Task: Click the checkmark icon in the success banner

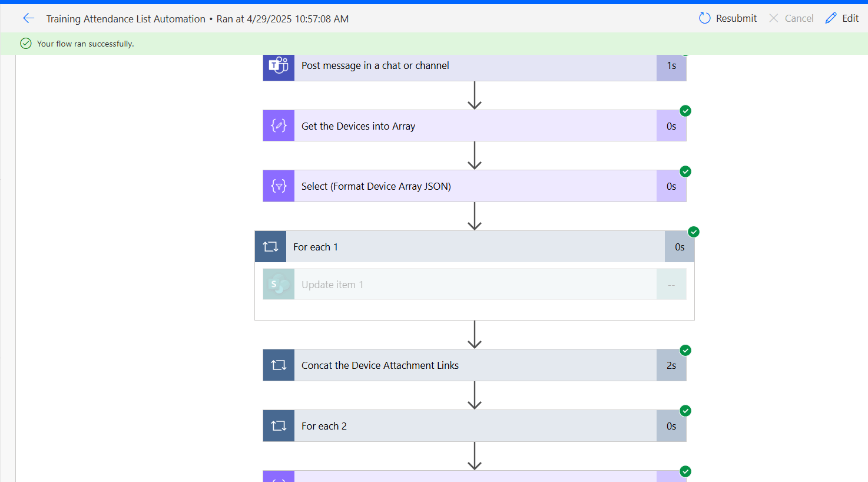Action: [25, 43]
